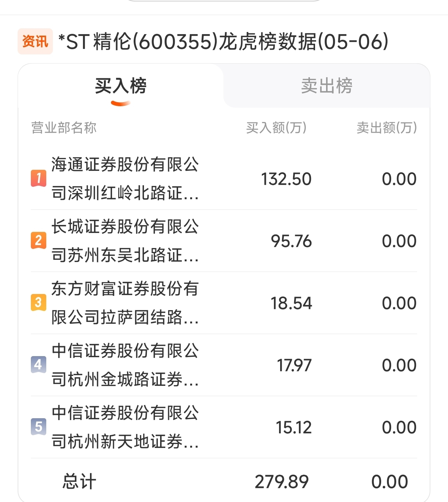Screen dimensions: 448x502
Task: Tap the orange 资讯 news tag icon
Action: pos(35,41)
